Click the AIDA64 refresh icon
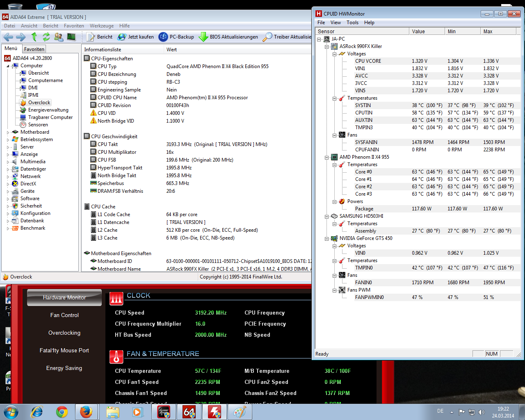The width and height of the screenshot is (525, 420). (x=46, y=37)
